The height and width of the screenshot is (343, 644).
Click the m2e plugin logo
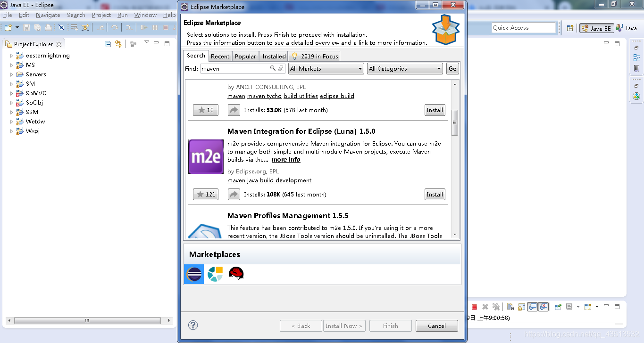[x=206, y=157]
